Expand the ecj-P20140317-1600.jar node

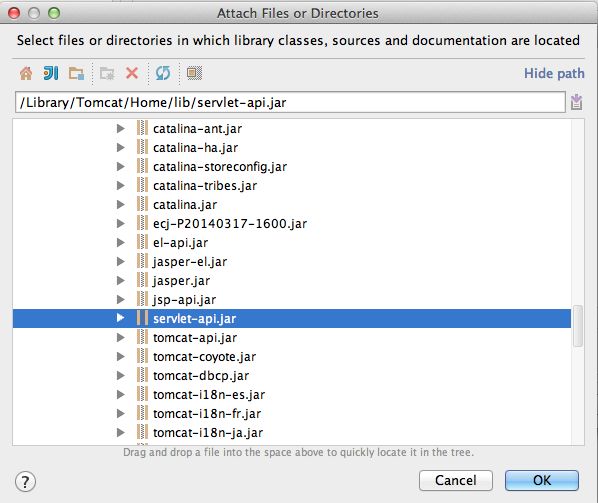[x=121, y=223]
